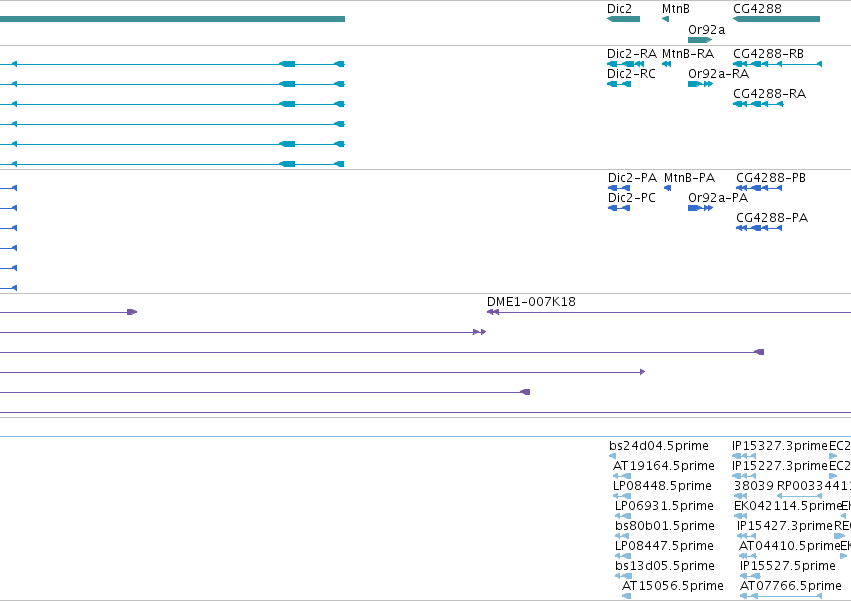851x601 pixels.
Task: Open the MtnB-PA protein label
Action: 689,178
